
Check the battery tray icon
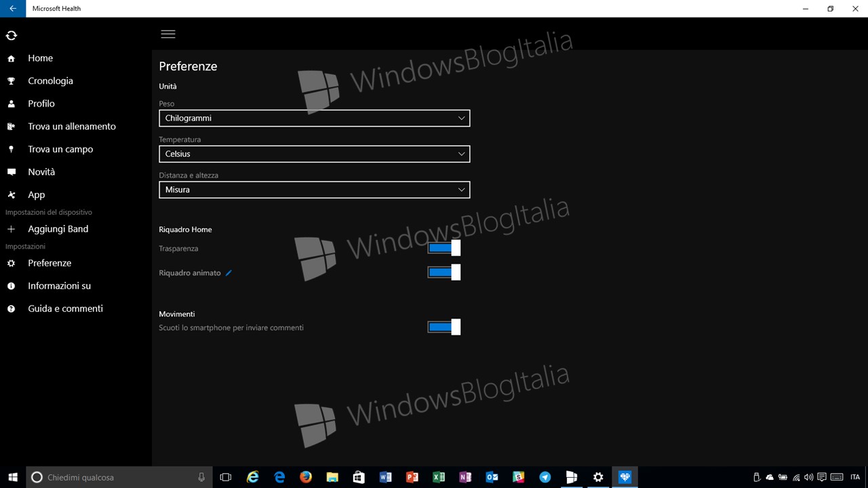783,477
